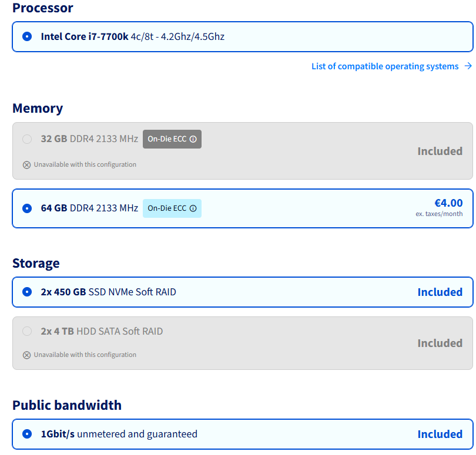Click unavailable cross icon under 4 TB HDD
Screen dimensions: 476x455
pyautogui.click(x=26, y=355)
